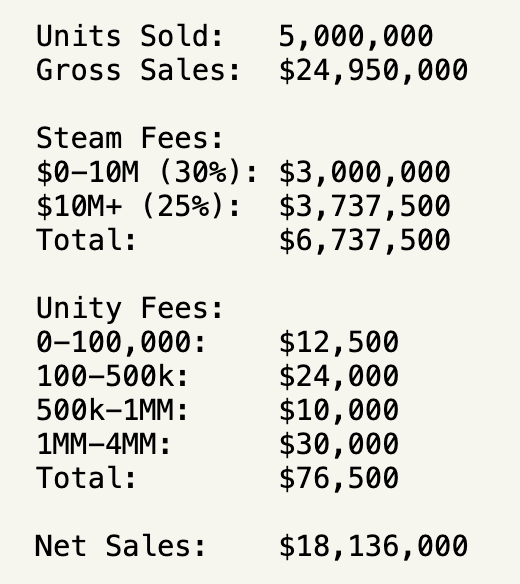Select the $12,500 amount
Viewport: 520px width, 584px height.
(x=339, y=343)
